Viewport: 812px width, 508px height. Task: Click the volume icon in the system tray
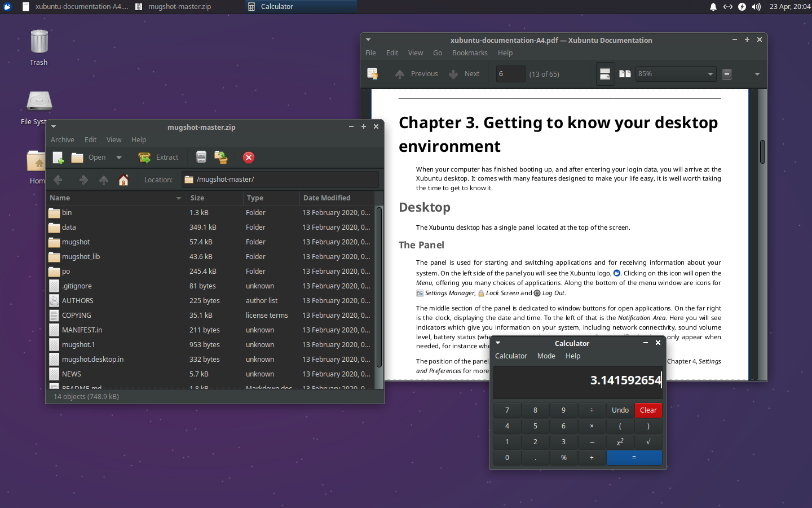[x=756, y=7]
